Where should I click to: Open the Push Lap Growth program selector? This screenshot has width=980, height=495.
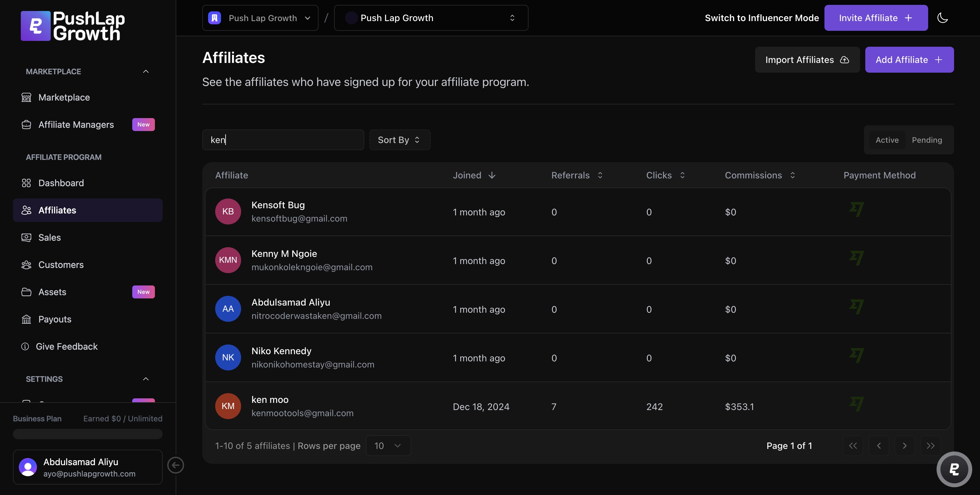click(x=431, y=18)
